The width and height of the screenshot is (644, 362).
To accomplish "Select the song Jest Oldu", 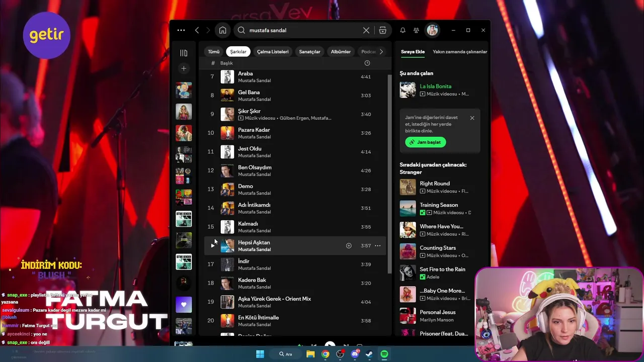I will tap(295, 152).
